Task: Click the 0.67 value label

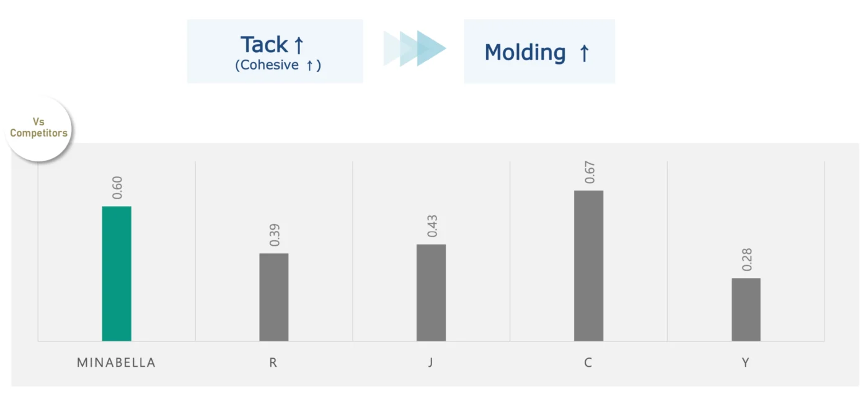Action: 589,172
